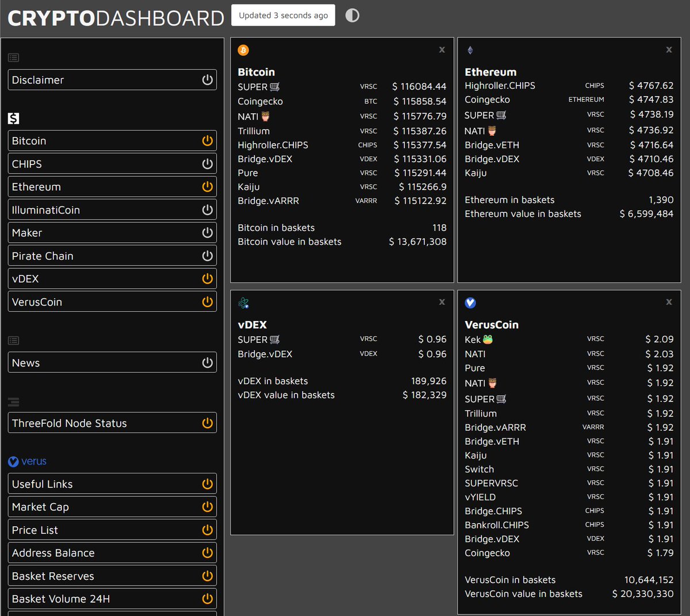Viewport: 690px width, 616px height.
Task: Click vDEX in baskets value 189,926
Action: click(428, 381)
